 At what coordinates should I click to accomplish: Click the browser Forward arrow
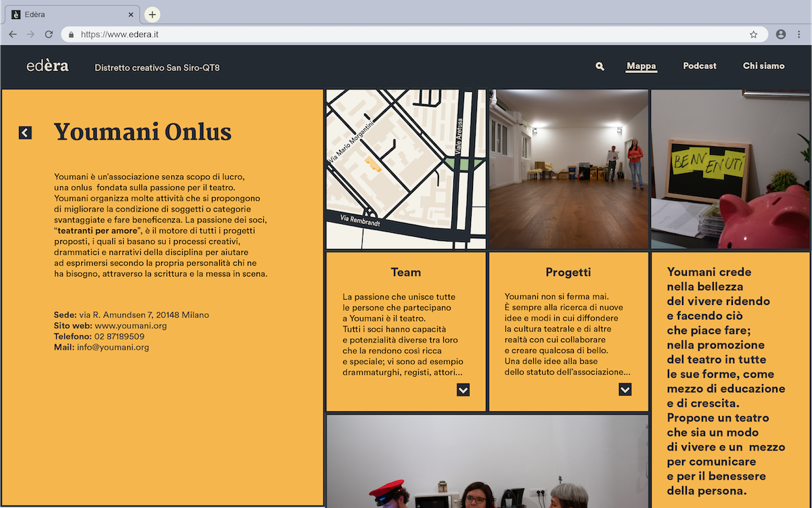(30, 34)
